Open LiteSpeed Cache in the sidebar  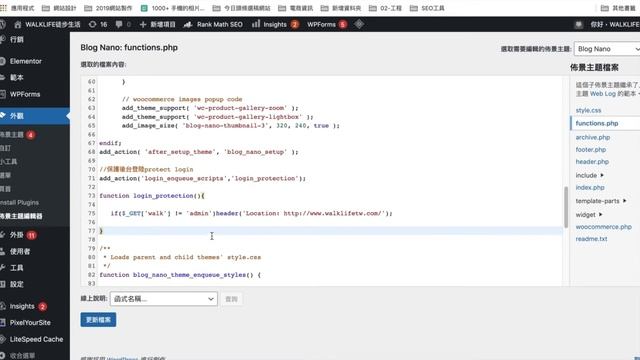click(35, 339)
